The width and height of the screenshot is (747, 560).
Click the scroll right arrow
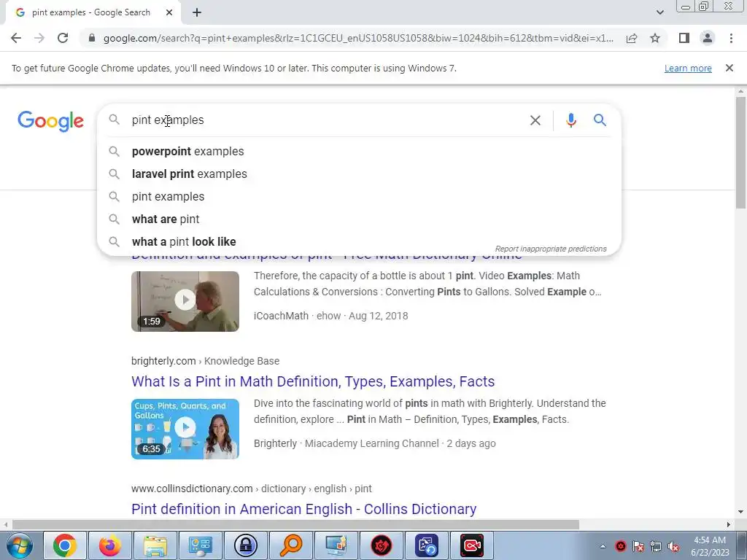click(728, 524)
